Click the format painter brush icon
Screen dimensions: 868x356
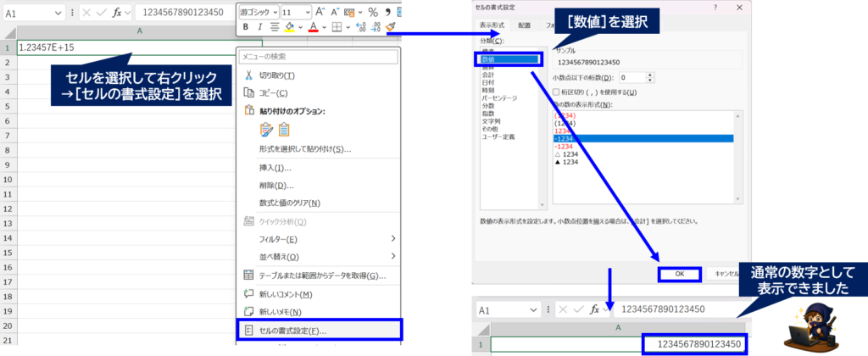tap(390, 26)
